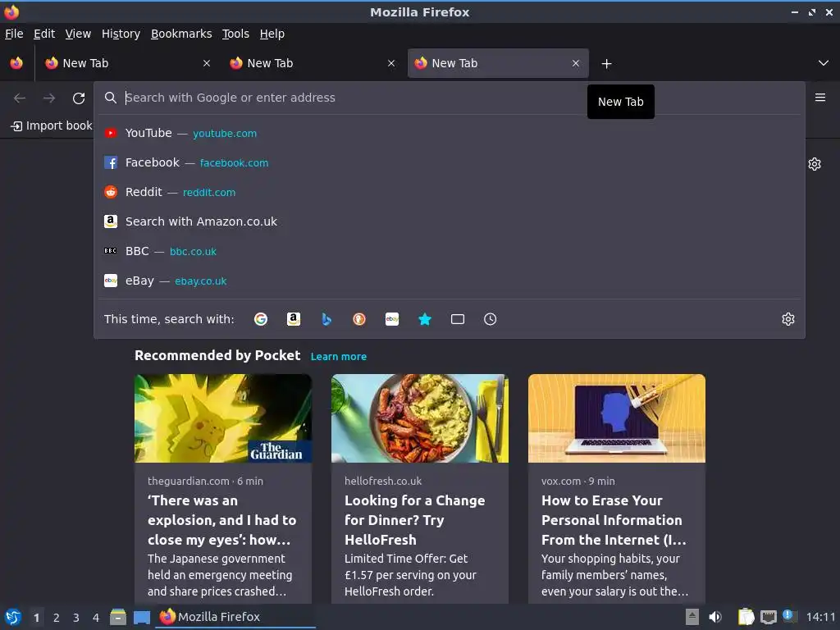
Task: Close the first New Tab
Action: coord(207,63)
